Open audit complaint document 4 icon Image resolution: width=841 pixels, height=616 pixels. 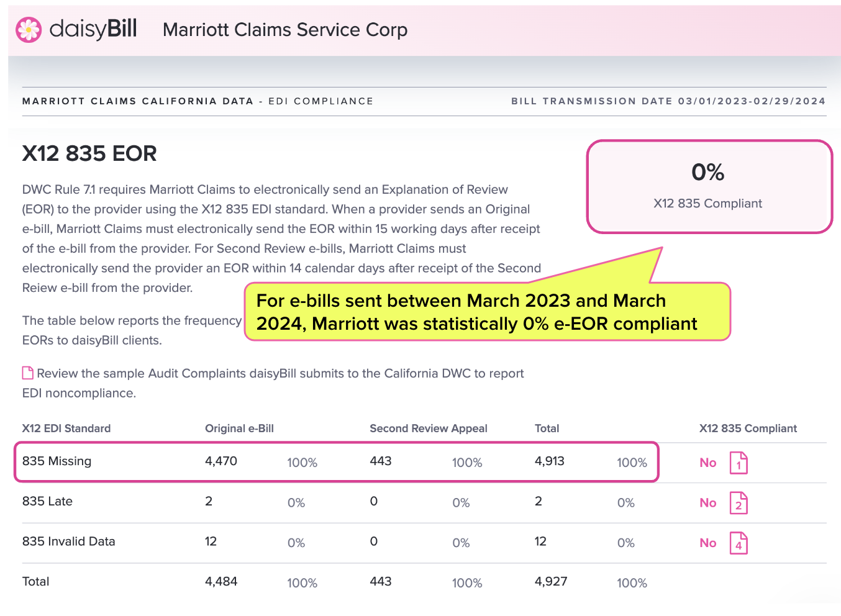tap(739, 543)
